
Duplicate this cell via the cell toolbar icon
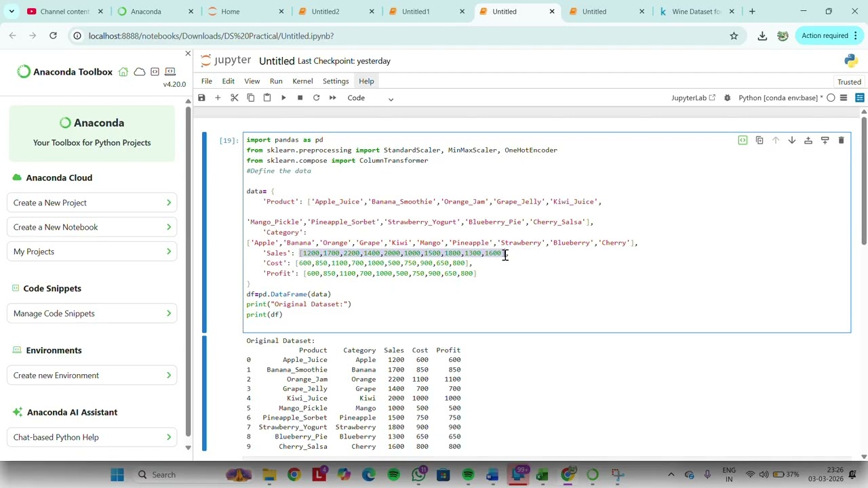point(759,140)
